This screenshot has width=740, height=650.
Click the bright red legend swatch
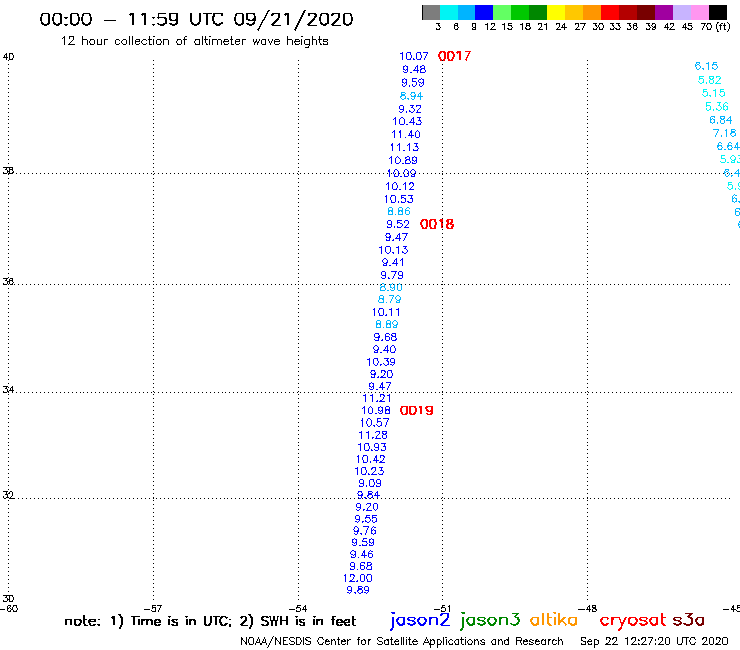pos(610,12)
